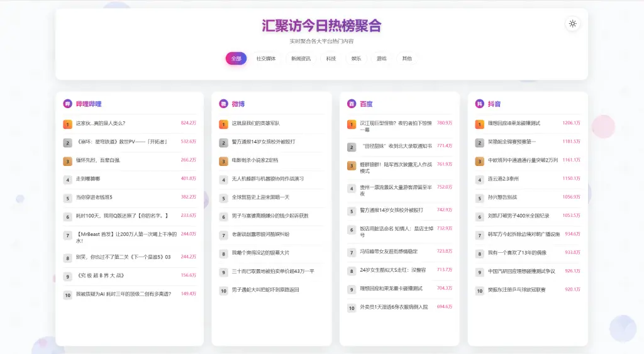Click the 微博 round platform icon

[223, 104]
